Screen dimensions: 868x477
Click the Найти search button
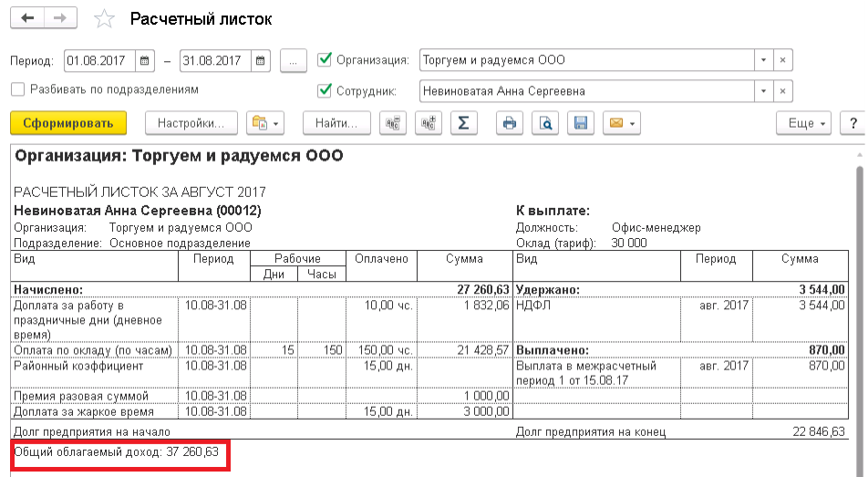click(336, 123)
